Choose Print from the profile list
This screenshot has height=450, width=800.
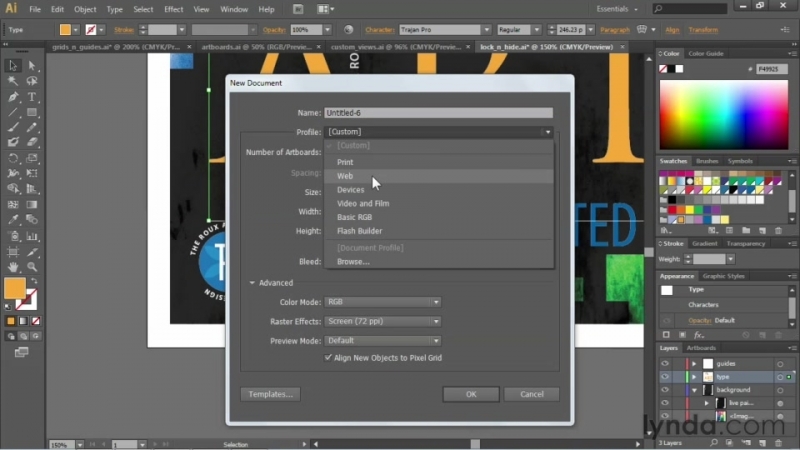coord(439,162)
